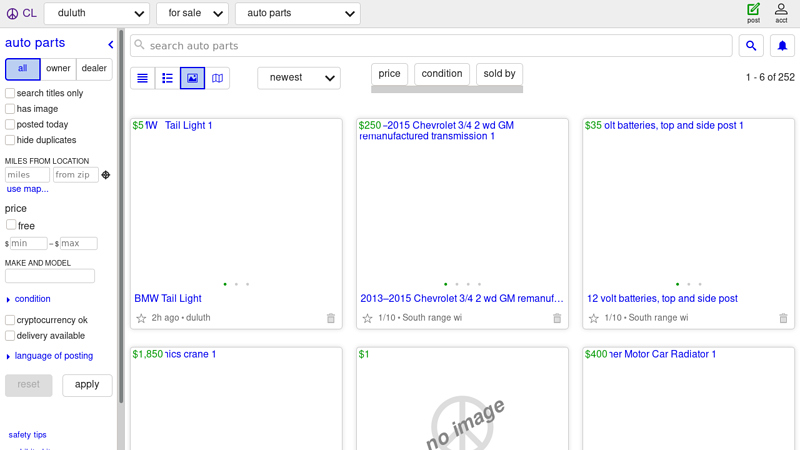
Task: Switch to map view icon
Action: click(217, 78)
